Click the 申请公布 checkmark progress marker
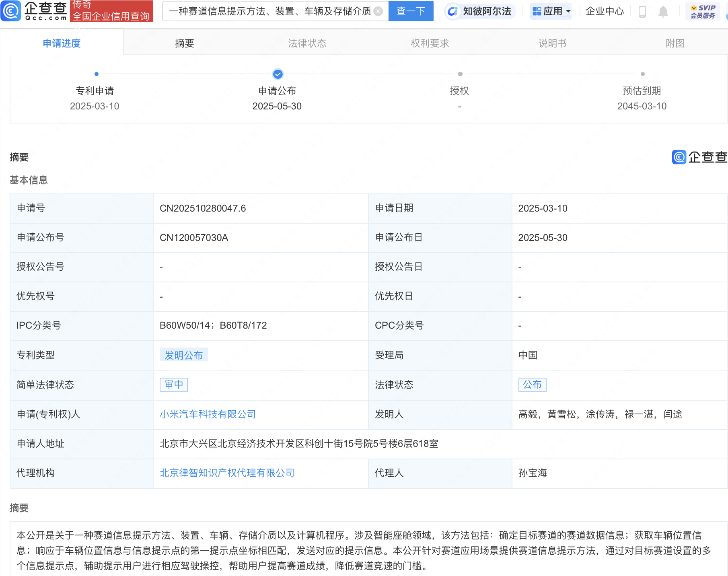728x576 pixels. pos(278,74)
